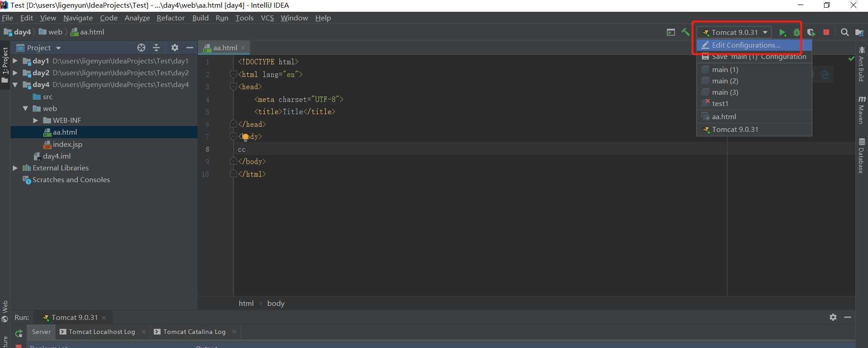This screenshot has height=348, width=868.
Task: Open the File menu
Action: click(7, 18)
